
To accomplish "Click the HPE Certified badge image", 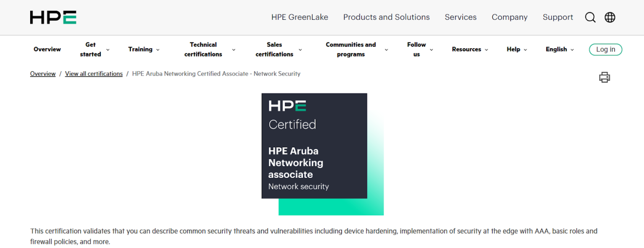I will pyautogui.click(x=322, y=154).
